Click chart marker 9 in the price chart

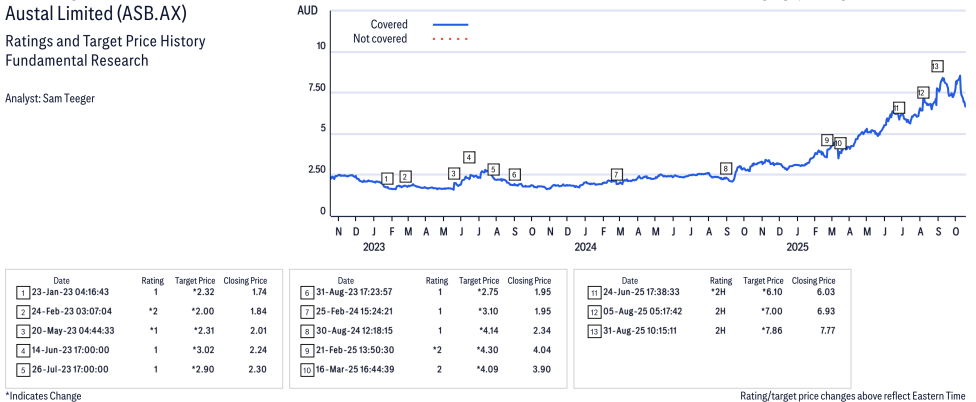(826, 140)
